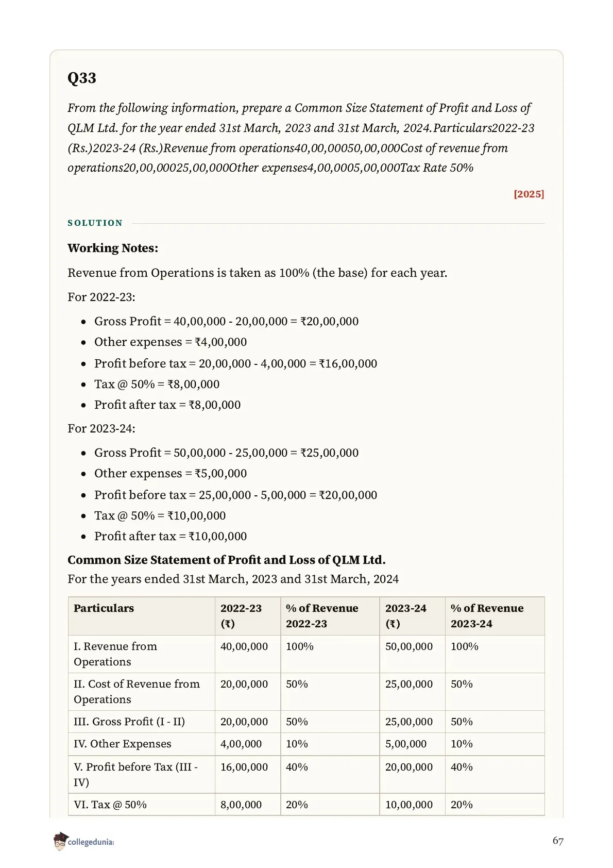Image resolution: width=613 pixels, height=868 pixels.
Task: Click the Cost of Revenue from Operations row
Action: coord(306,692)
